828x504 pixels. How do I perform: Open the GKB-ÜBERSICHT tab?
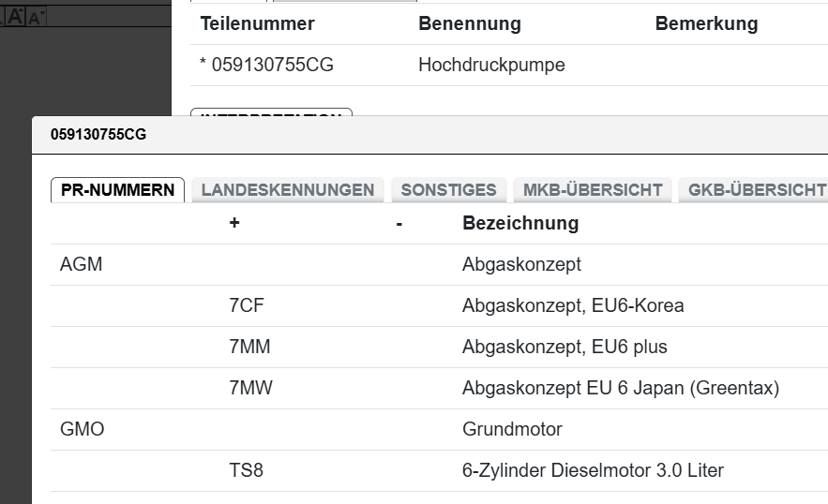tap(756, 190)
